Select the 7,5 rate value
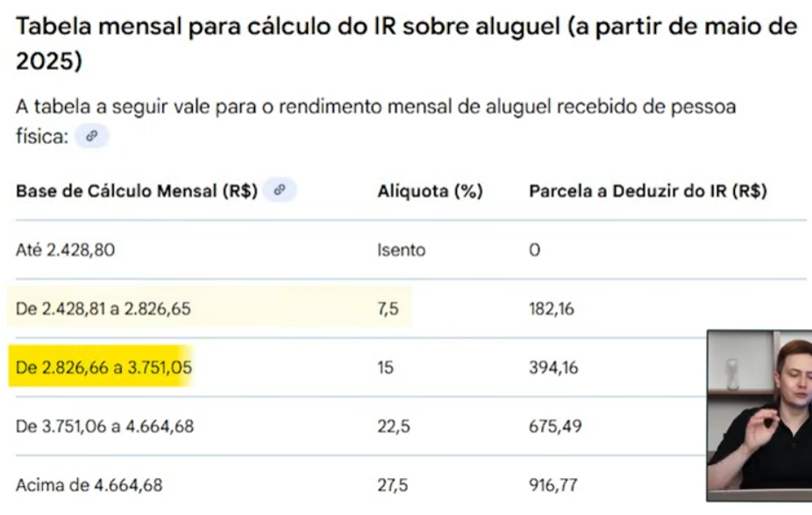Screen dimensions: 812x515 (388, 309)
